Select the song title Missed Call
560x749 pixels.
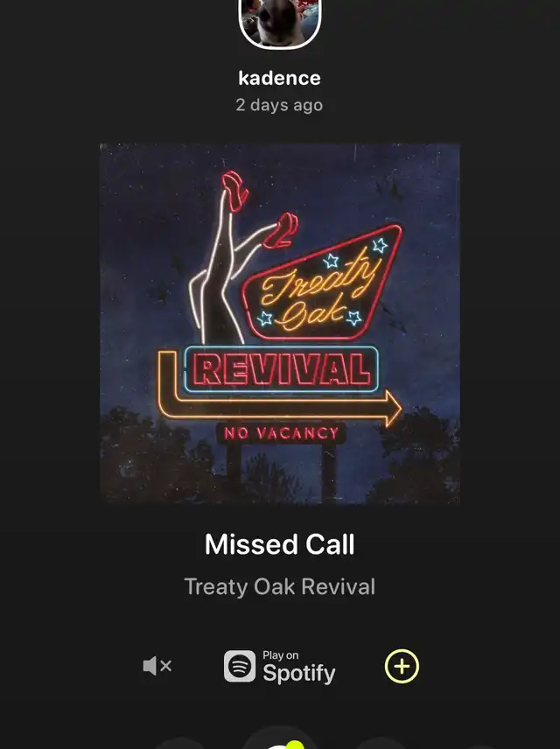(279, 544)
